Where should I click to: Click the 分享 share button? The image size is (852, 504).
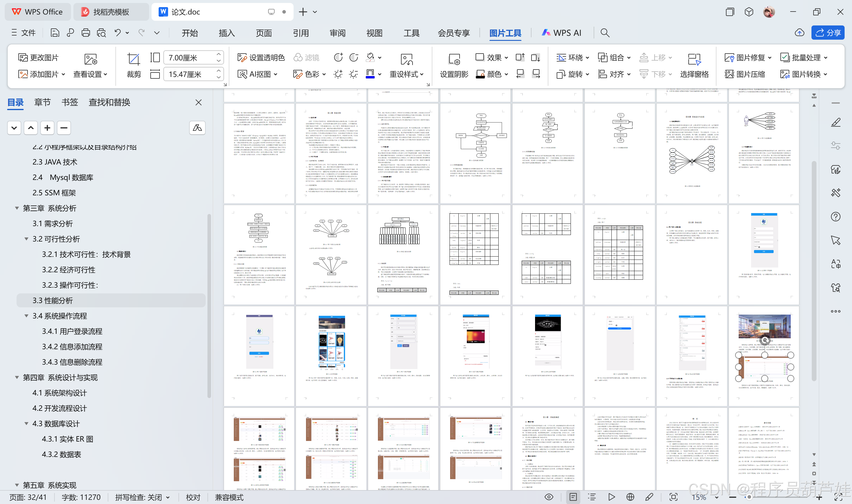(828, 33)
